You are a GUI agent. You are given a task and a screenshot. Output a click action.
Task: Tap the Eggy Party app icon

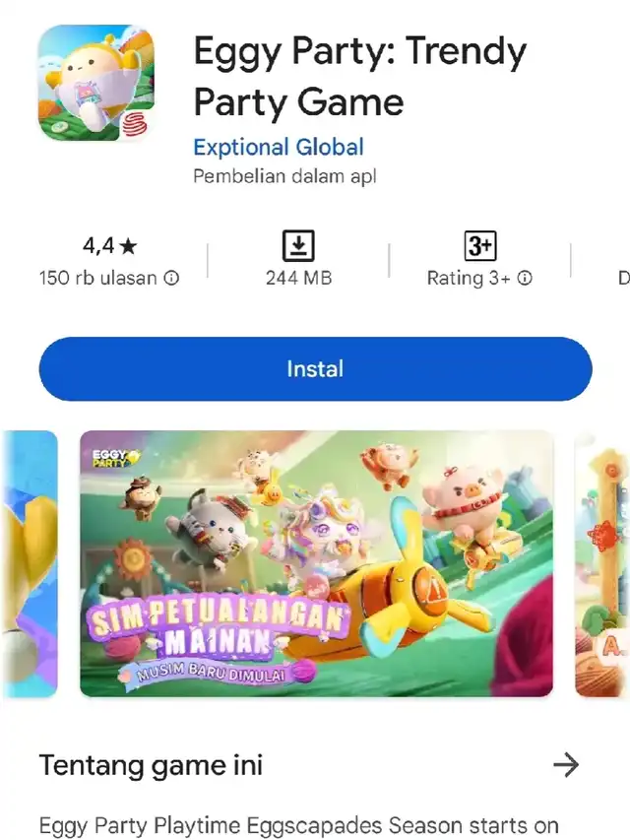pyautogui.click(x=96, y=83)
